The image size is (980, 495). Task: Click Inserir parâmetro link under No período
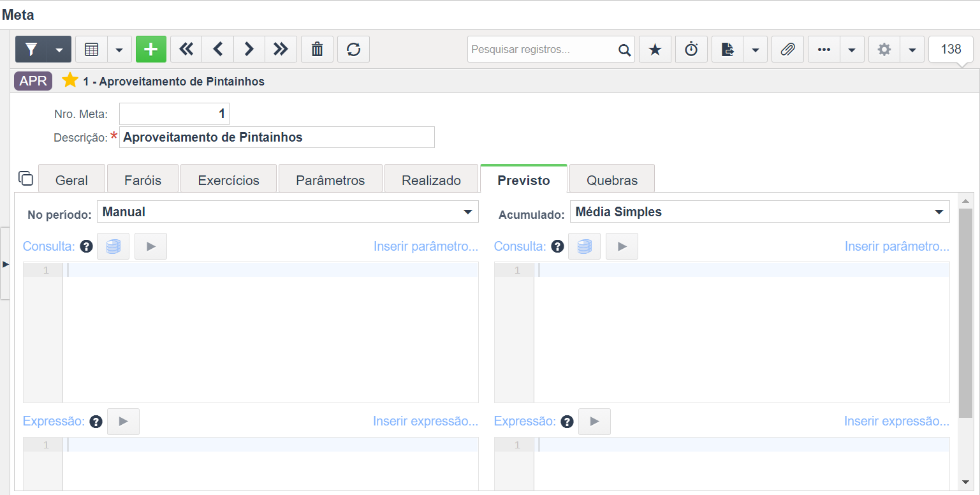426,246
